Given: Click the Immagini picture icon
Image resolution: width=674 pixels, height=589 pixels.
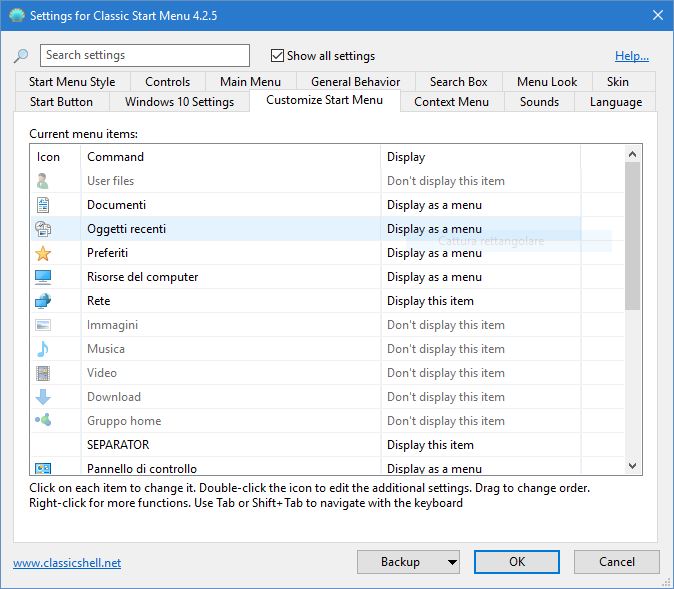Looking at the screenshot, I should point(43,325).
